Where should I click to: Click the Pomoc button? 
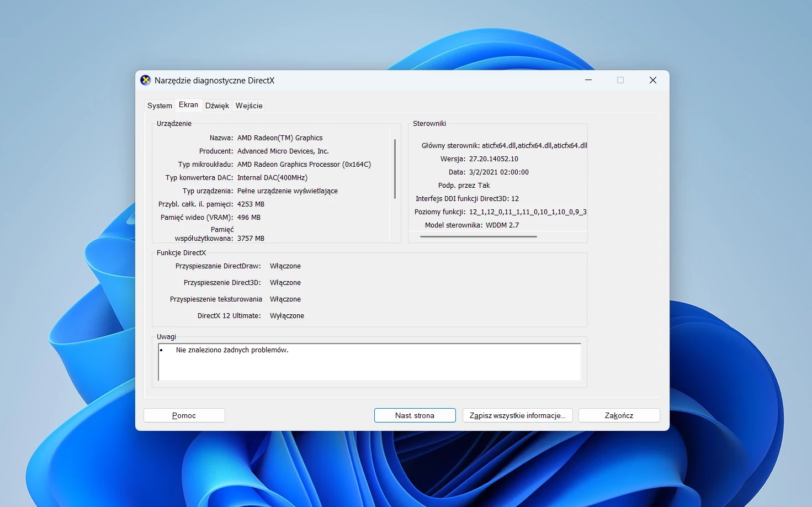coord(184,415)
